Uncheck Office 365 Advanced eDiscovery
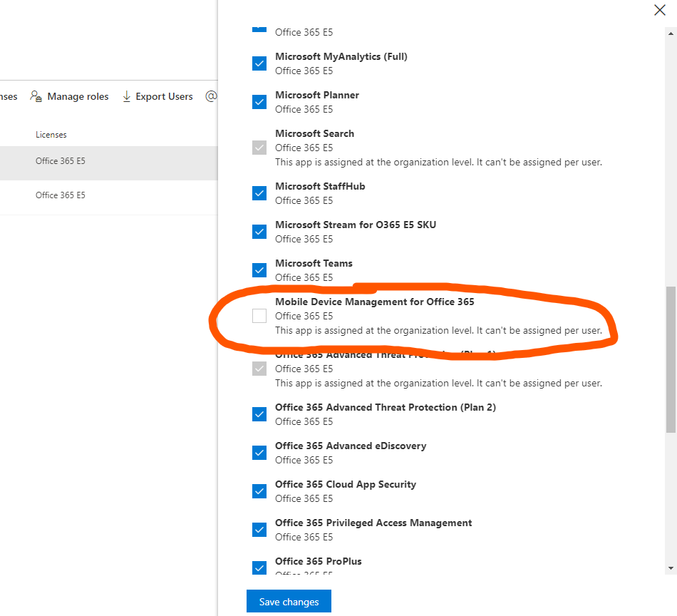 (259, 453)
